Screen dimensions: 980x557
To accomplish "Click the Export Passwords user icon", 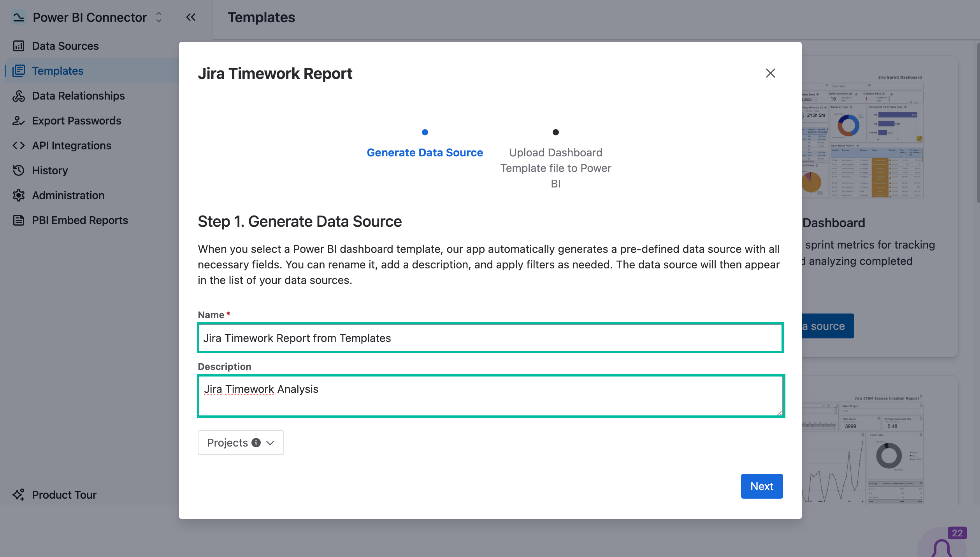I will coord(19,121).
